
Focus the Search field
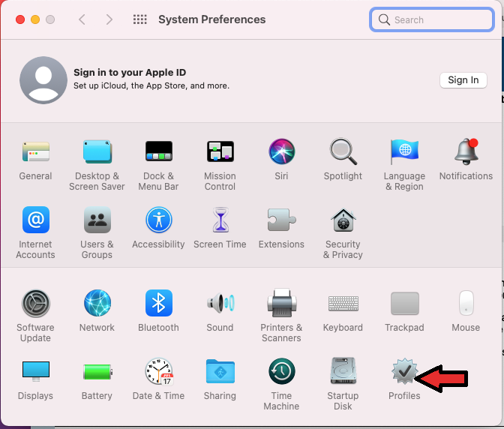[x=432, y=19]
